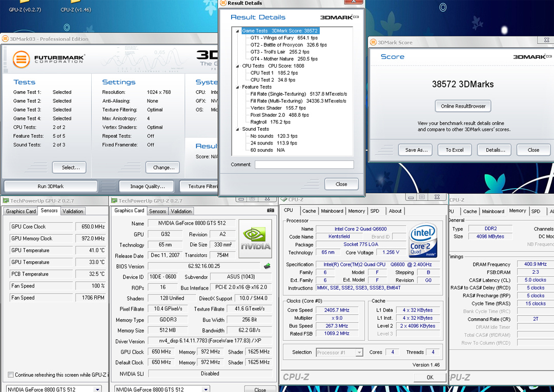The height and width of the screenshot is (392, 554).
Task: Open About tab in CPU-Z CPU window
Action: [x=395, y=211]
